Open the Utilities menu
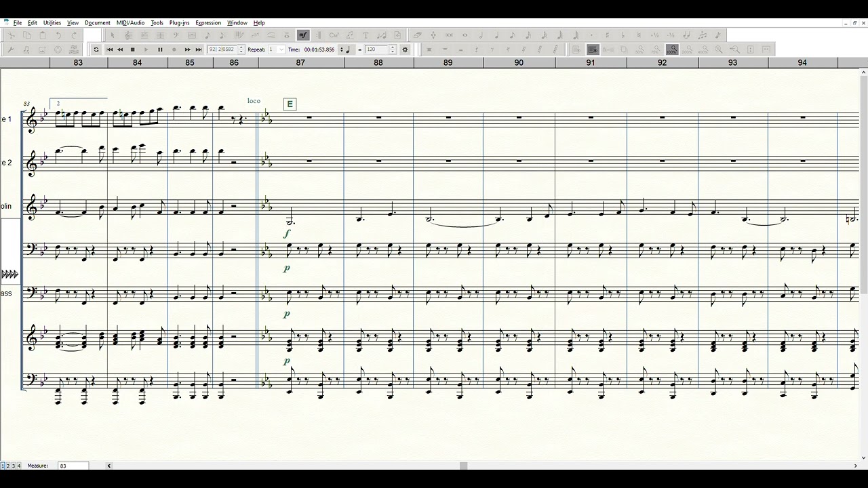Viewport: 868px width, 488px height. tap(52, 23)
